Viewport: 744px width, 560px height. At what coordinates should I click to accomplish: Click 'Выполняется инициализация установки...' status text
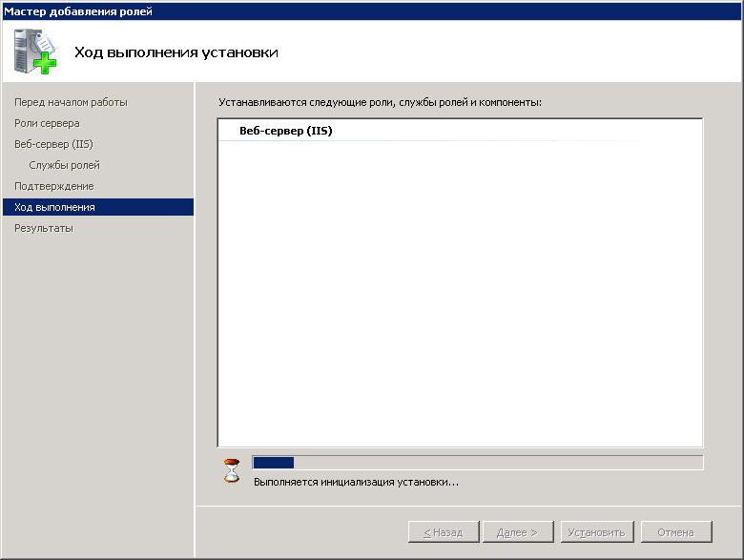point(357,482)
